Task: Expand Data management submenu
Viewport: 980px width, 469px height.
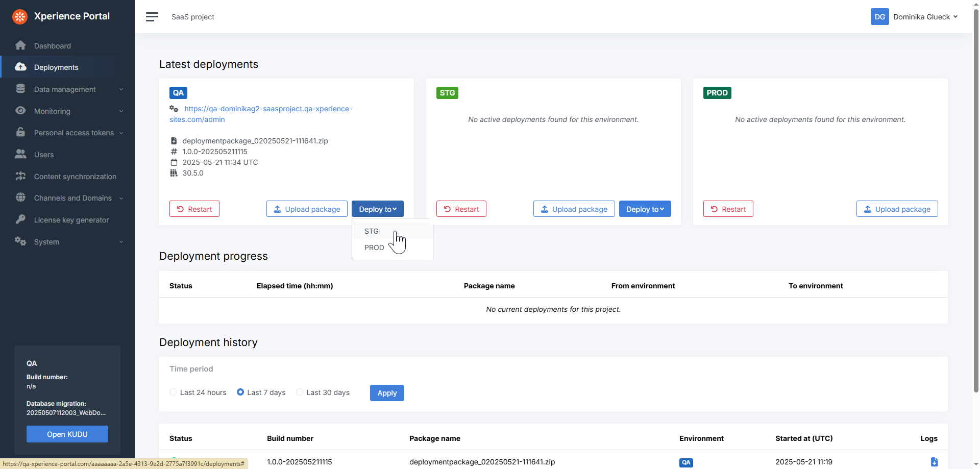Action: tap(121, 89)
